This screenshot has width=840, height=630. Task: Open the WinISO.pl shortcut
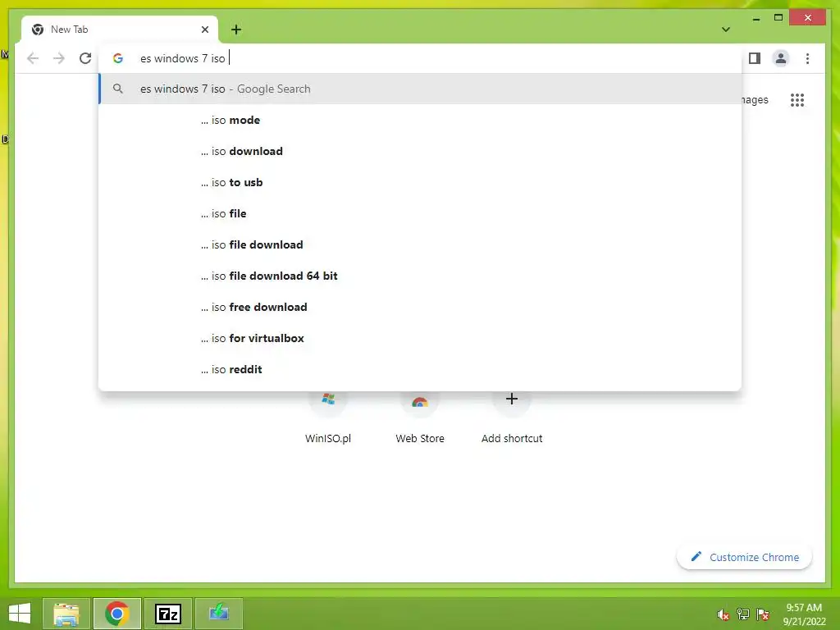[x=328, y=418]
